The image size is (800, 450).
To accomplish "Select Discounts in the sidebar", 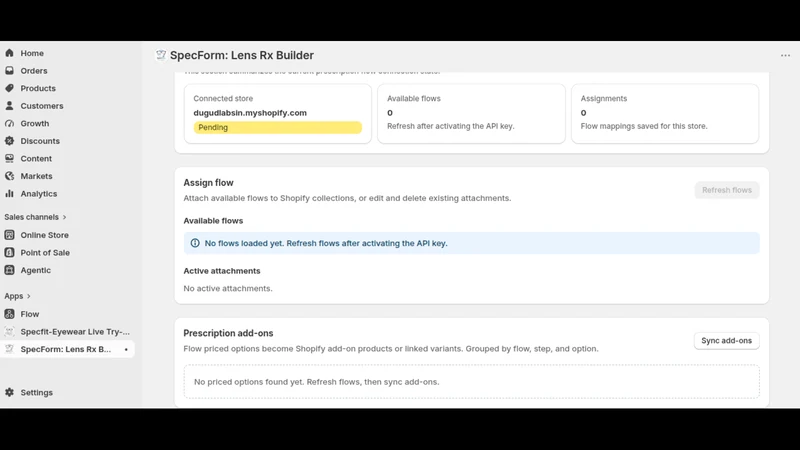I will pyautogui.click(x=40, y=141).
